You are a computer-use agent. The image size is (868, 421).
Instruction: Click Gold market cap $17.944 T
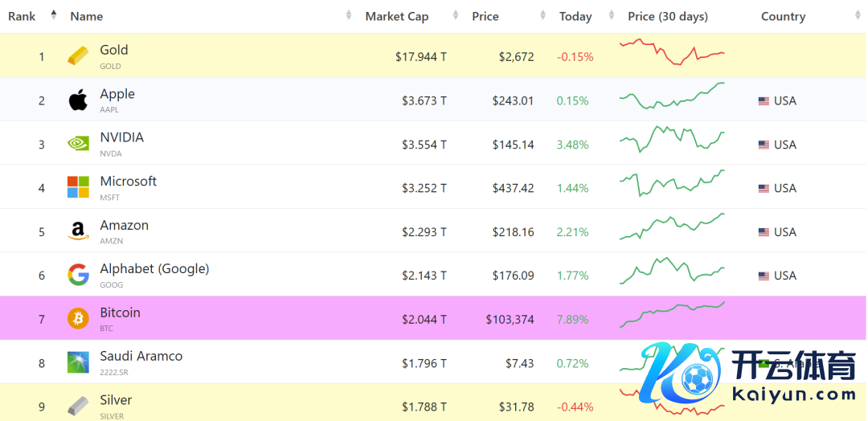[420, 56]
